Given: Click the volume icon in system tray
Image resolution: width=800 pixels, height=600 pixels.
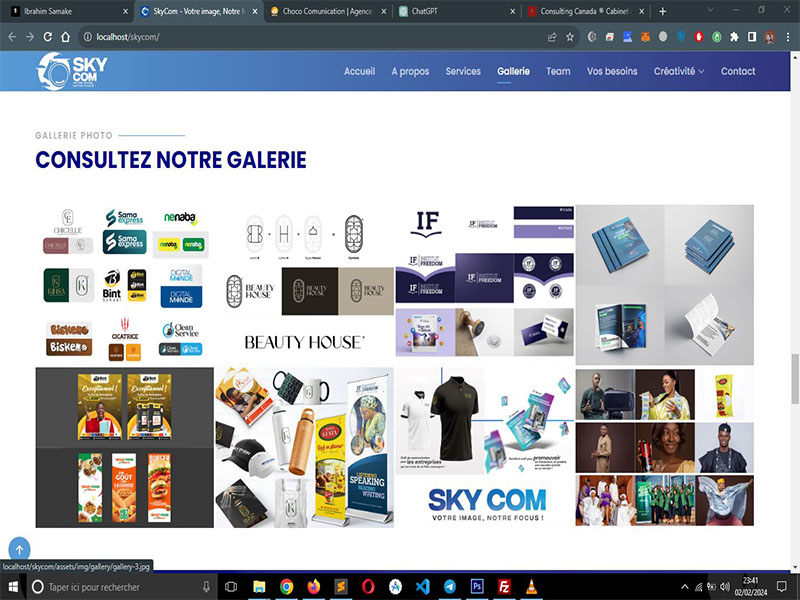Looking at the screenshot, I should (x=725, y=587).
